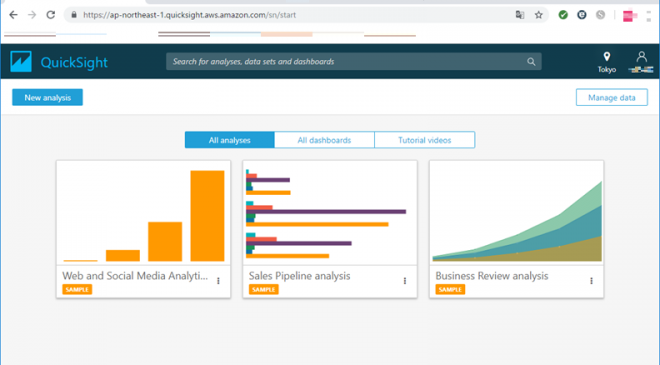Reload the page with refresh icon

pyautogui.click(x=51, y=15)
